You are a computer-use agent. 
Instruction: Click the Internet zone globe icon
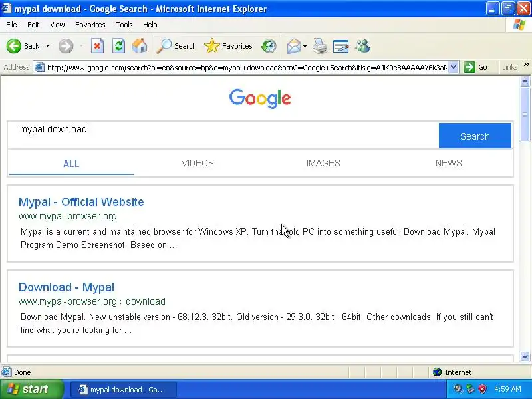(438, 372)
